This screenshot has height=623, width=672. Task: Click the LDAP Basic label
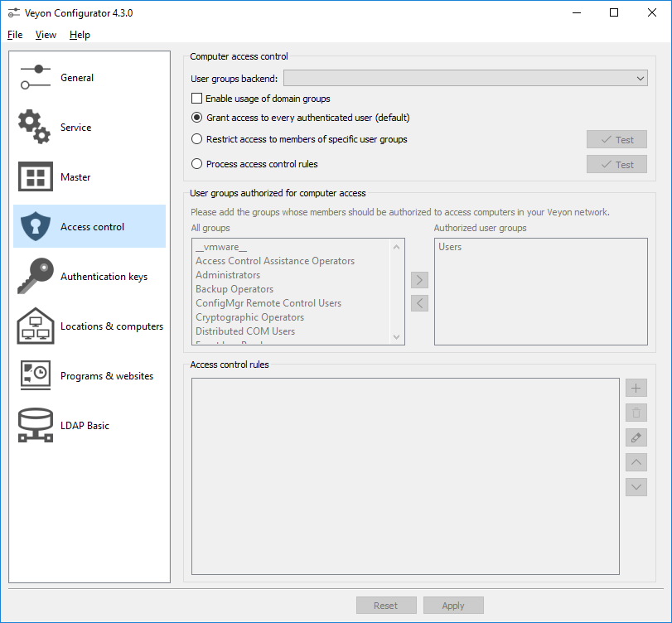tap(85, 426)
